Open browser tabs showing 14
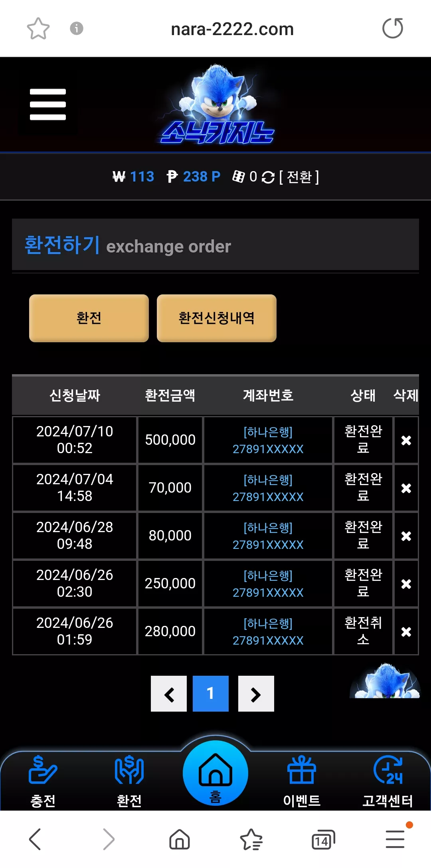 coord(323,840)
